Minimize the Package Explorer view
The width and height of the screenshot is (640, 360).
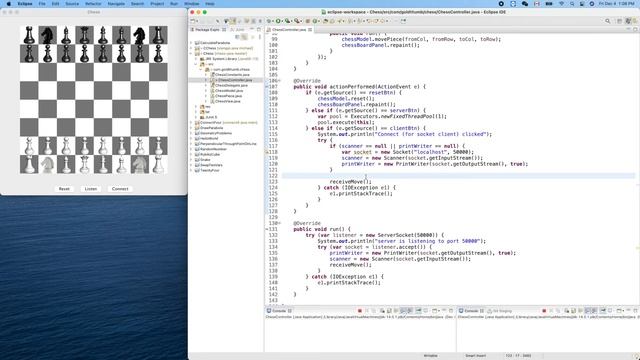252,29
